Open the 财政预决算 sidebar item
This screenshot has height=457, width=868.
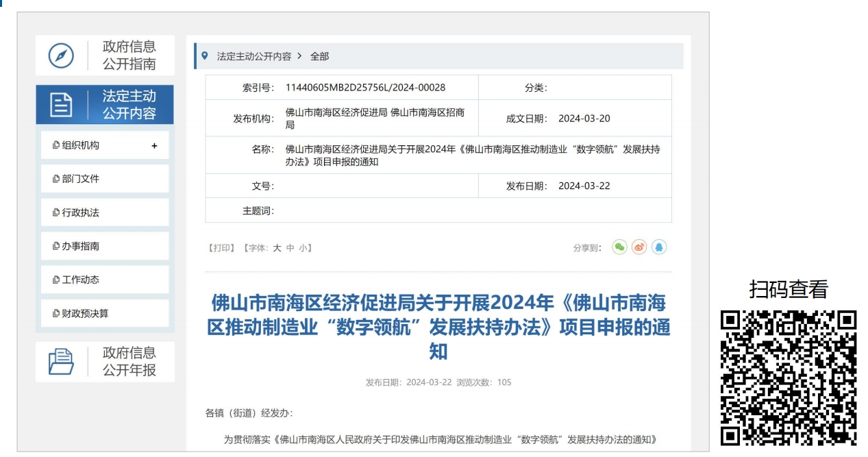pyautogui.click(x=85, y=313)
